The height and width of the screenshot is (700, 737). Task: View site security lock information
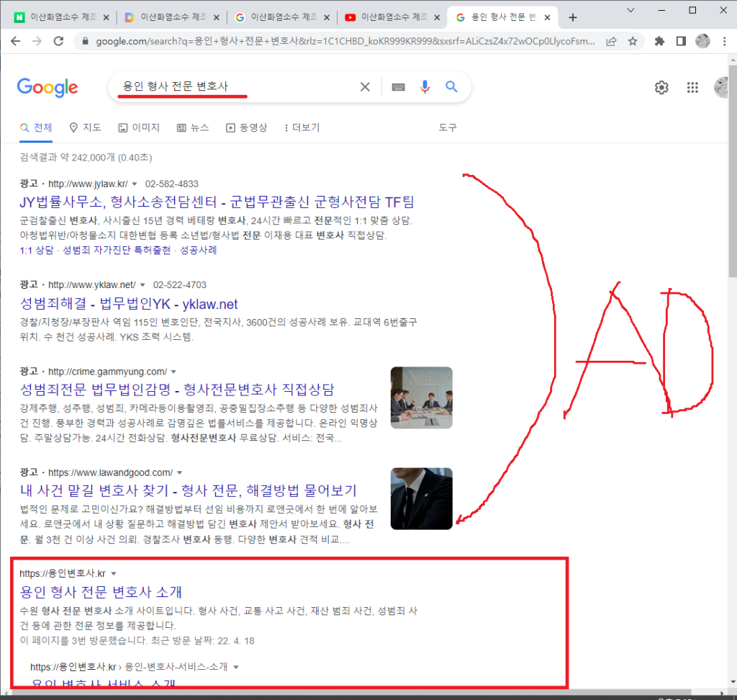point(85,41)
